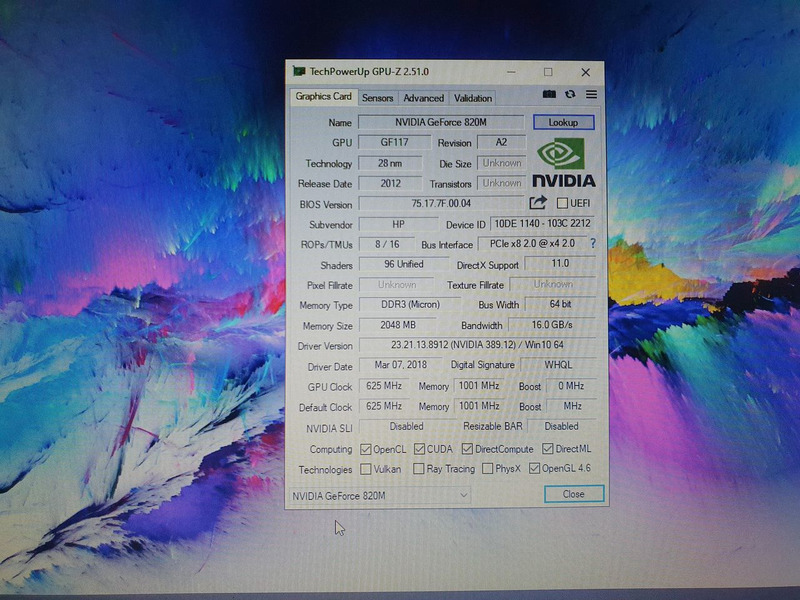Click the refresh icon in GPU-Z
Image resolution: width=800 pixels, height=600 pixels.
click(x=570, y=94)
